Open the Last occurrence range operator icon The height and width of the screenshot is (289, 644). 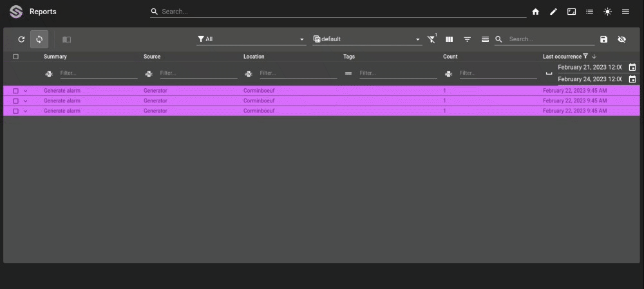549,73
